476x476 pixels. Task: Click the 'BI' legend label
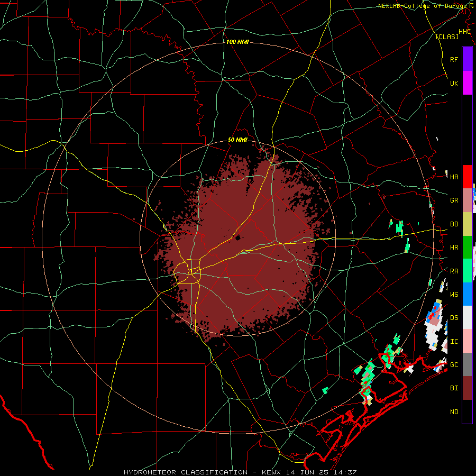(454, 388)
